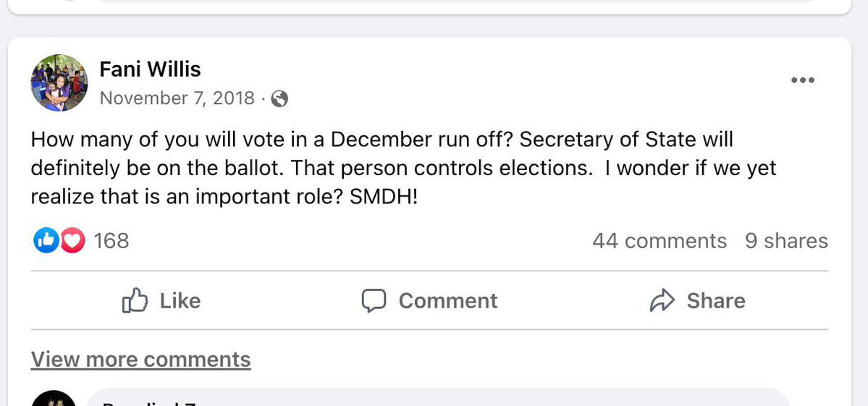
Task: Show the 9 shares list
Action: tap(786, 241)
